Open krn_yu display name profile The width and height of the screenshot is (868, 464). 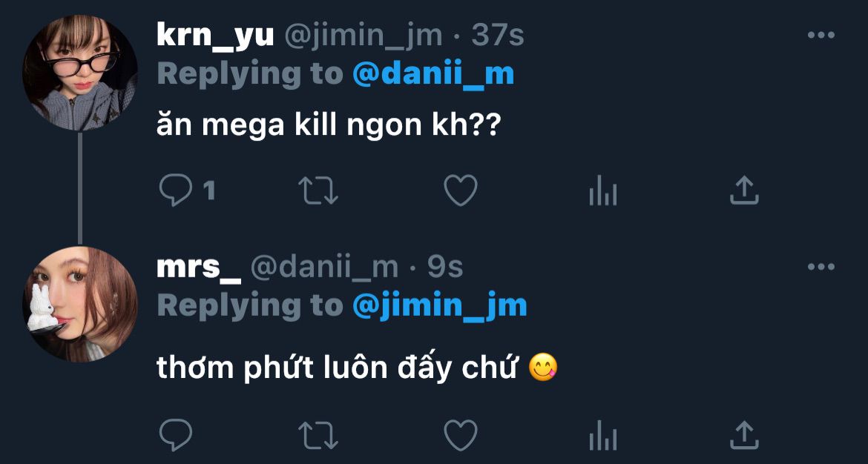pos(215,35)
